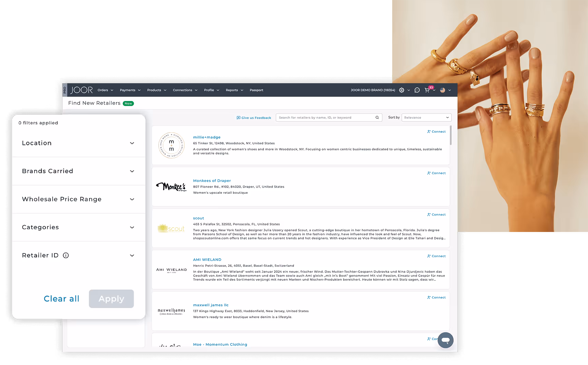Screen dimensions: 588x365
Task: Click the JOOR logo
Action: coord(82,90)
